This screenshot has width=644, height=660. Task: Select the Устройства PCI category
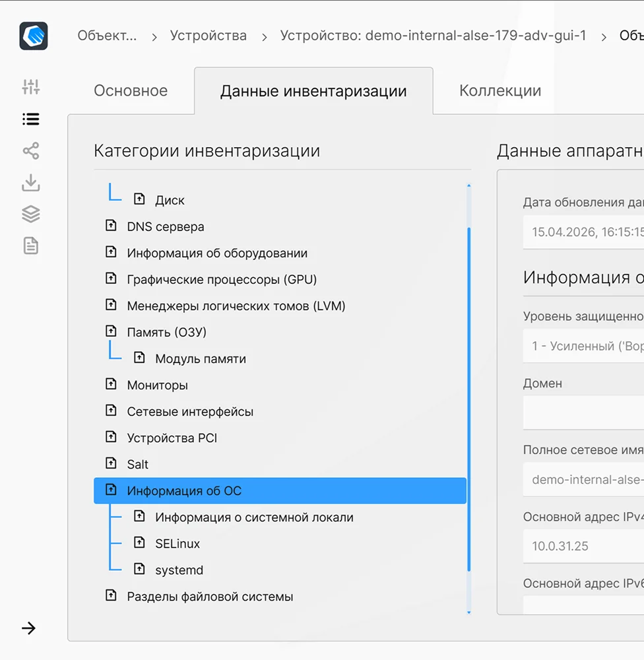(x=172, y=438)
